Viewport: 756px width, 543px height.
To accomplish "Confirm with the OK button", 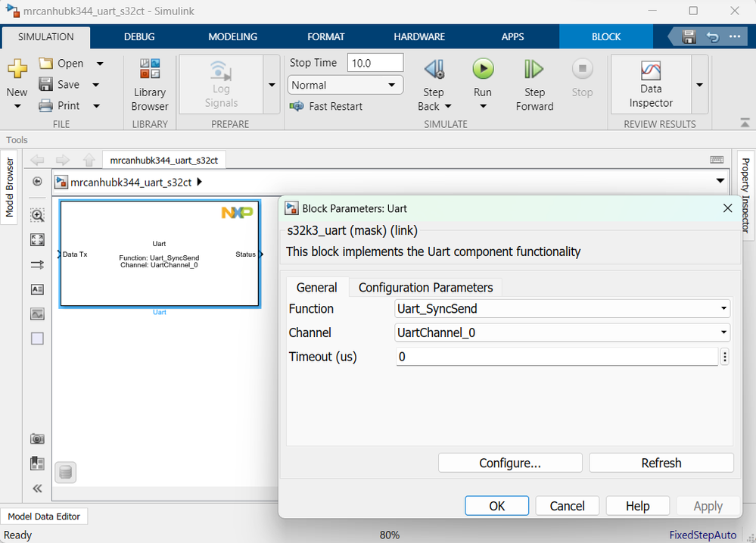I will (x=496, y=506).
